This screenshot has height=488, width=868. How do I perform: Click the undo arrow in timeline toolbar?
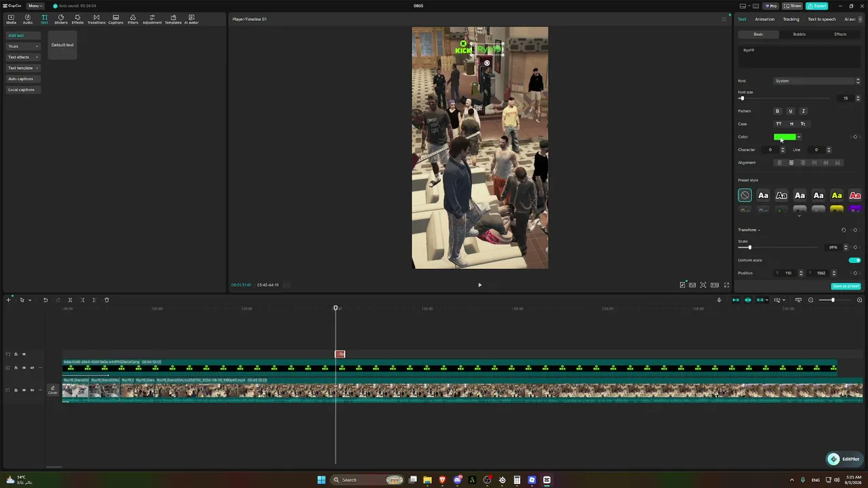45,300
